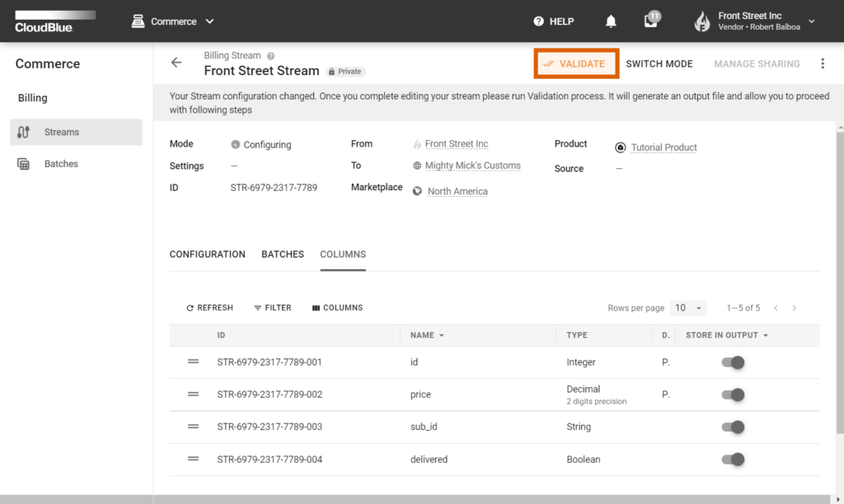The image size is (844, 504).
Task: Open the Filter panel
Action: [x=272, y=308]
